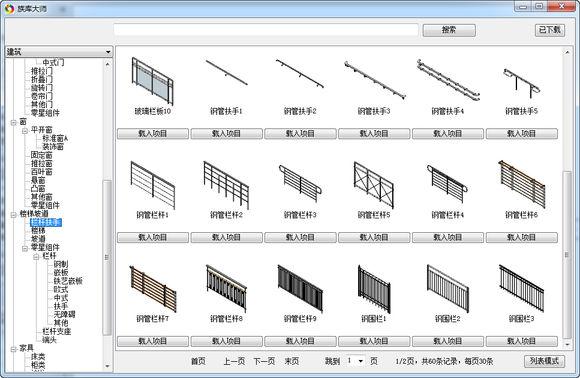
Task: Select the 钢管扶手5 handrail thumbnail
Action: tap(522, 83)
